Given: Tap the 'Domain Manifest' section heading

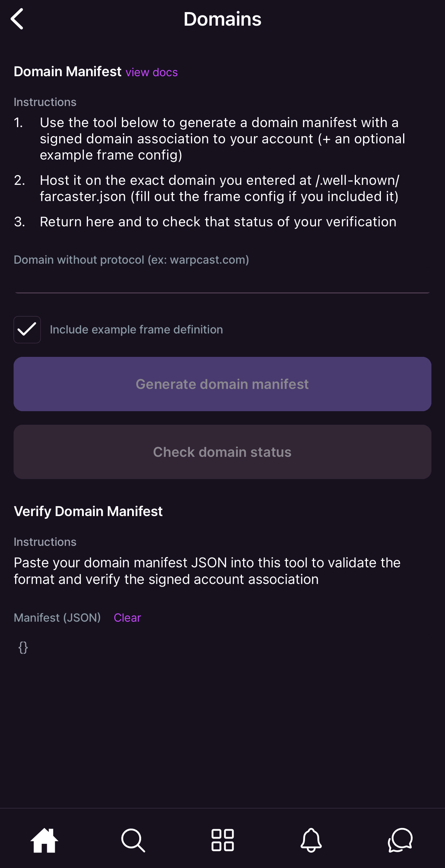Looking at the screenshot, I should (x=68, y=72).
